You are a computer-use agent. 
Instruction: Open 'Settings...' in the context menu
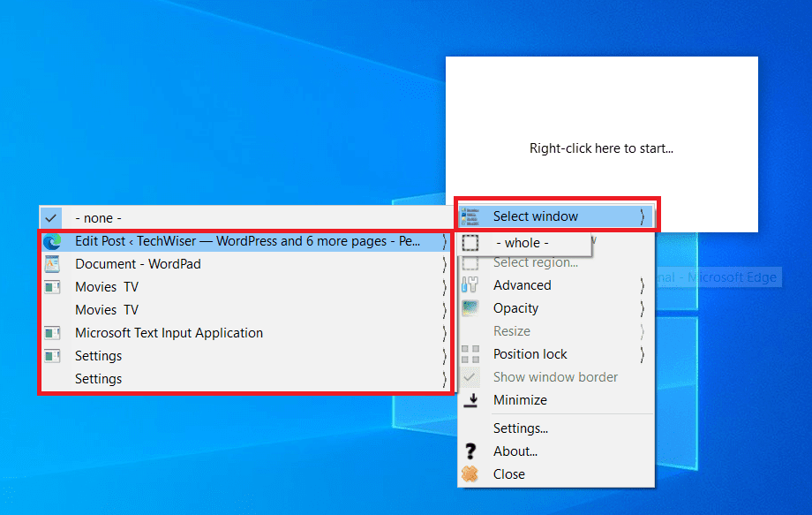point(521,428)
